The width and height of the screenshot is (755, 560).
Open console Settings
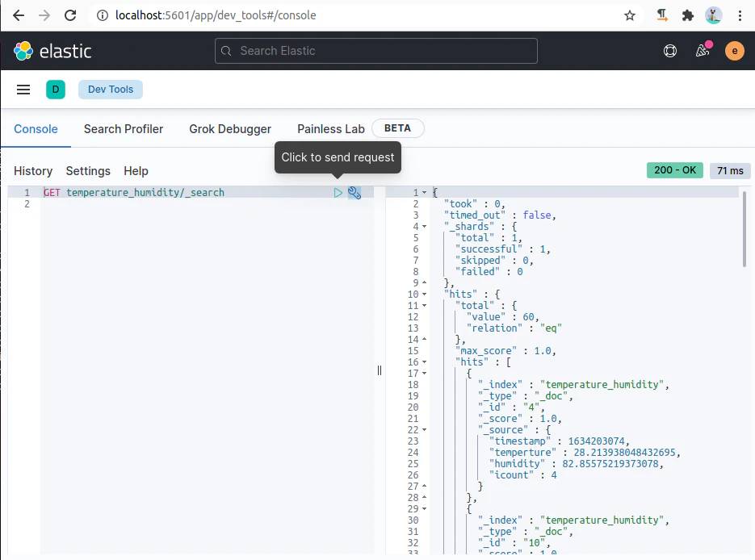(88, 171)
